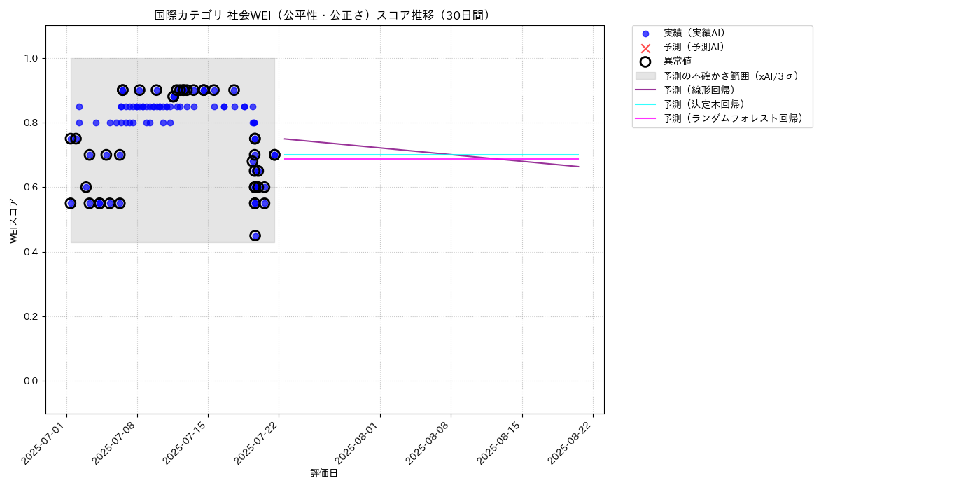Click the x-axis tick 2025-07-22
Image resolution: width=980 pixels, height=490 pixels.
(258, 442)
